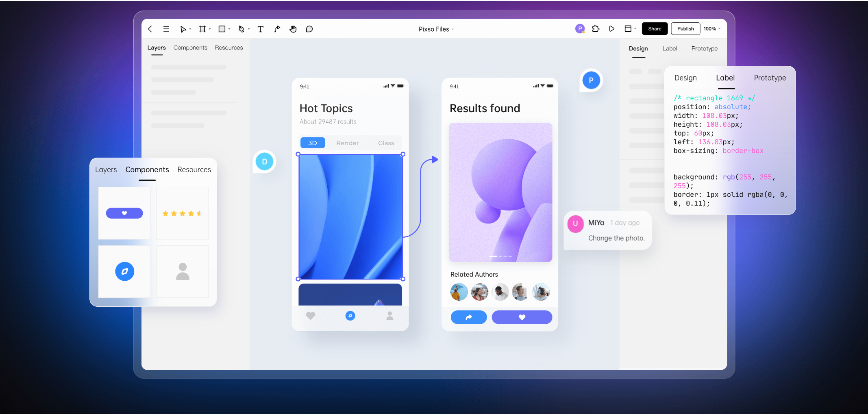Open the Label tab in code panel

tap(725, 78)
